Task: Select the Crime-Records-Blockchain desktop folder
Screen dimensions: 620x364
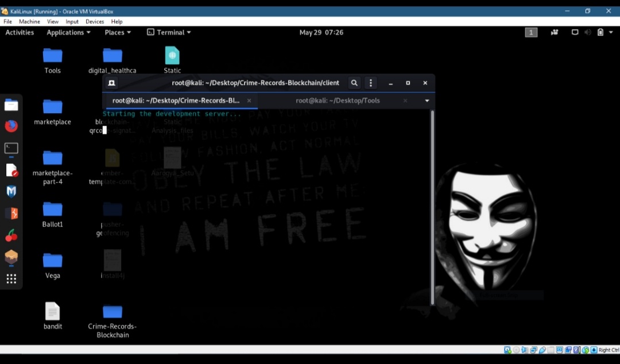Action: pos(113,322)
